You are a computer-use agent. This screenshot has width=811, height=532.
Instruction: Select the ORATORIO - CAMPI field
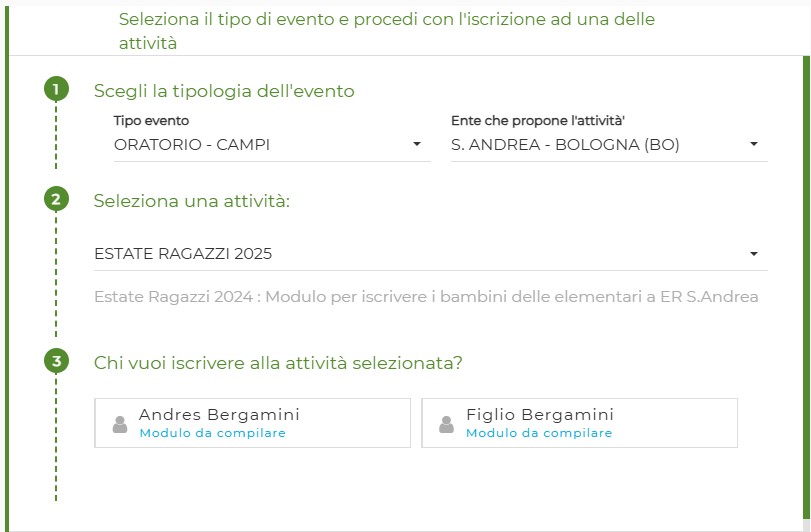pyautogui.click(x=272, y=145)
